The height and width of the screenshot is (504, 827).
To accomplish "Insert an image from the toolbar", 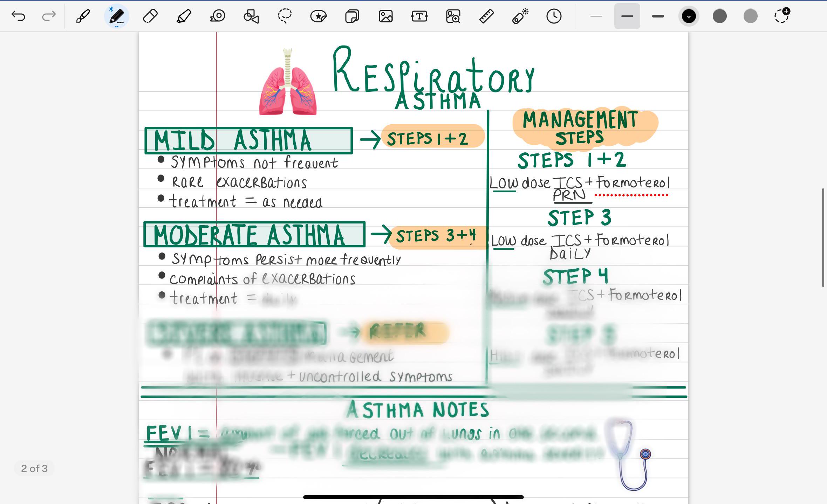I will [x=385, y=16].
